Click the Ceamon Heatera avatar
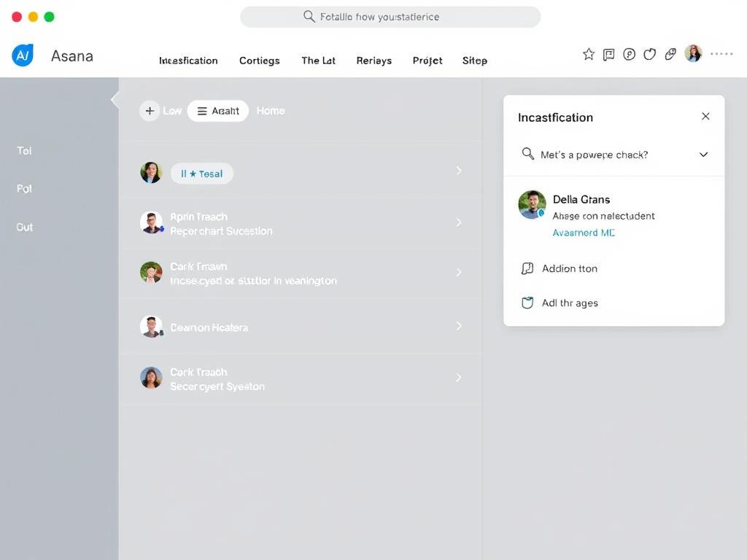 (152, 327)
